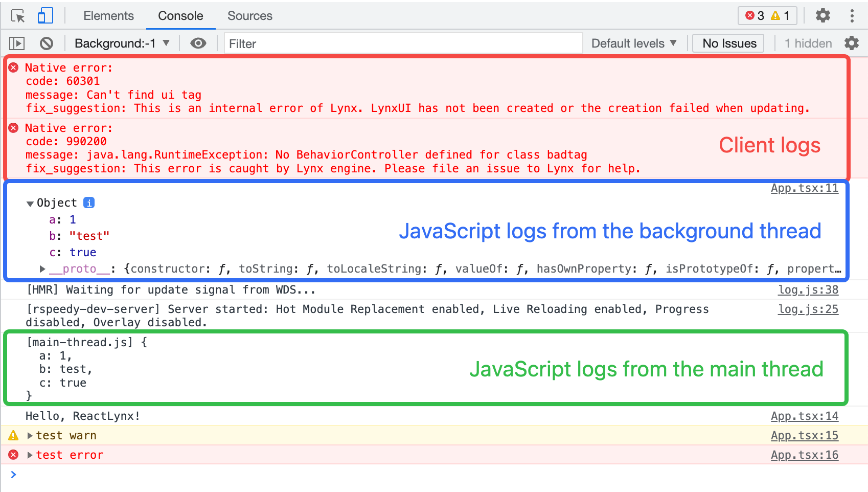Expand the test warn message

coord(30,435)
